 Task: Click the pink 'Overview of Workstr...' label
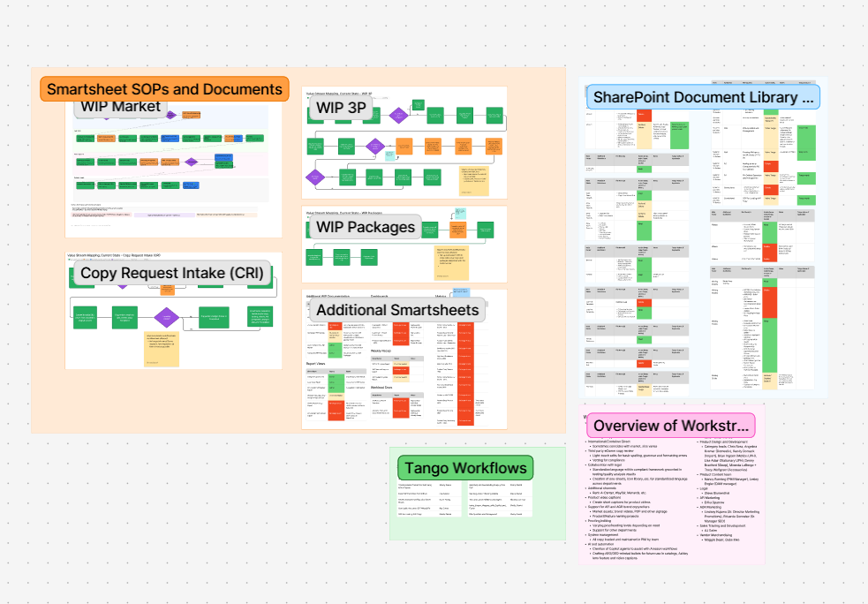(x=670, y=426)
